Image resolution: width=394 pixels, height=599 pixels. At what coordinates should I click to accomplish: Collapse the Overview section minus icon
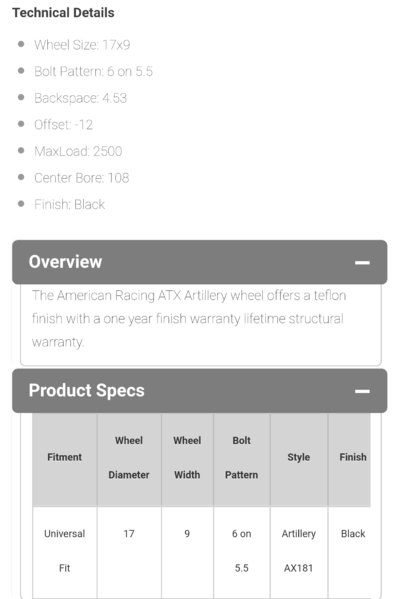pos(362,262)
